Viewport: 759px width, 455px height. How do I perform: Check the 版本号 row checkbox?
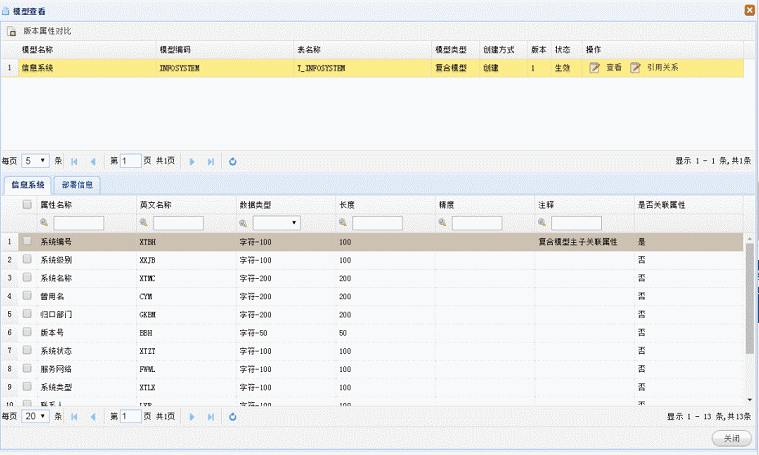click(x=28, y=332)
